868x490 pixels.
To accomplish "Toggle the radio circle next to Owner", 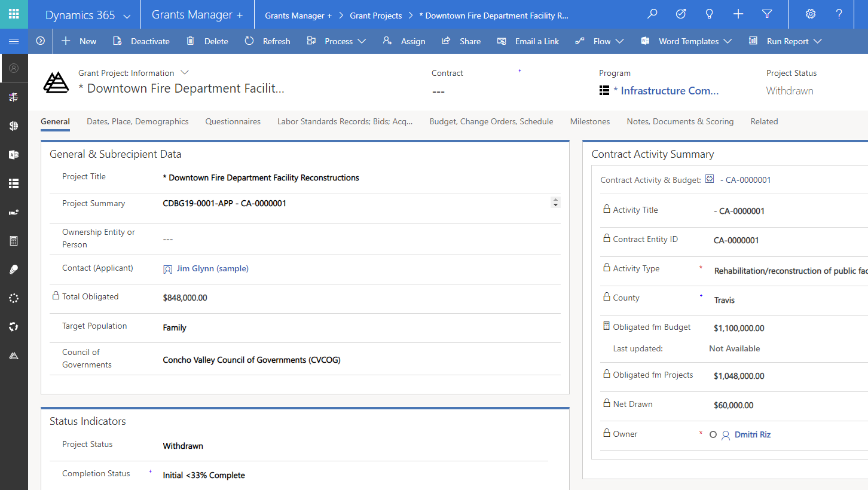I will pos(713,434).
